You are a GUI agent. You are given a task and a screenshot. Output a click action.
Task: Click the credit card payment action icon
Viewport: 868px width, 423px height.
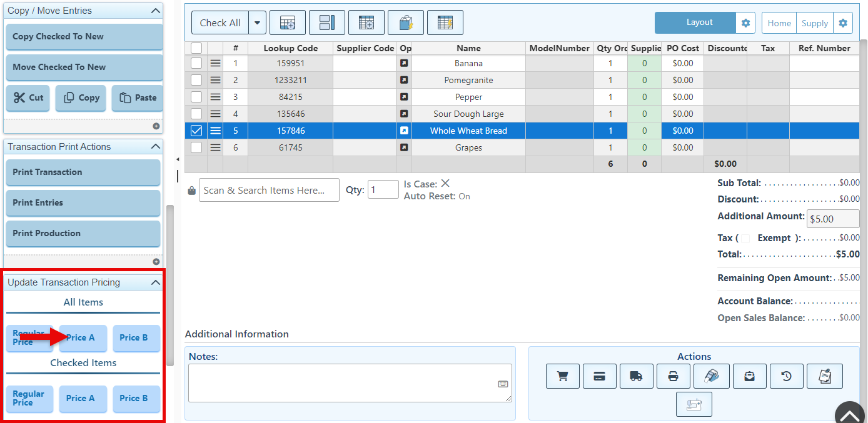point(599,376)
